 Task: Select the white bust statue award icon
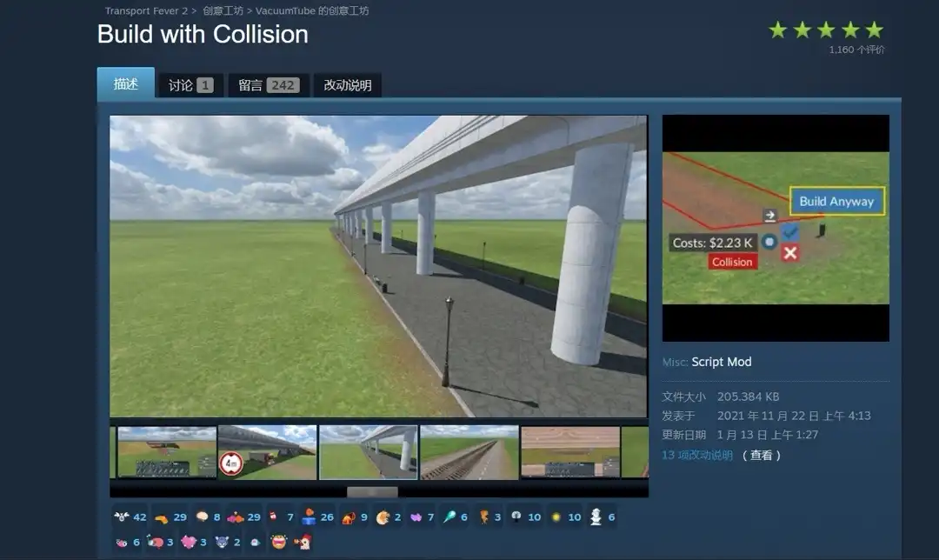tap(596, 517)
